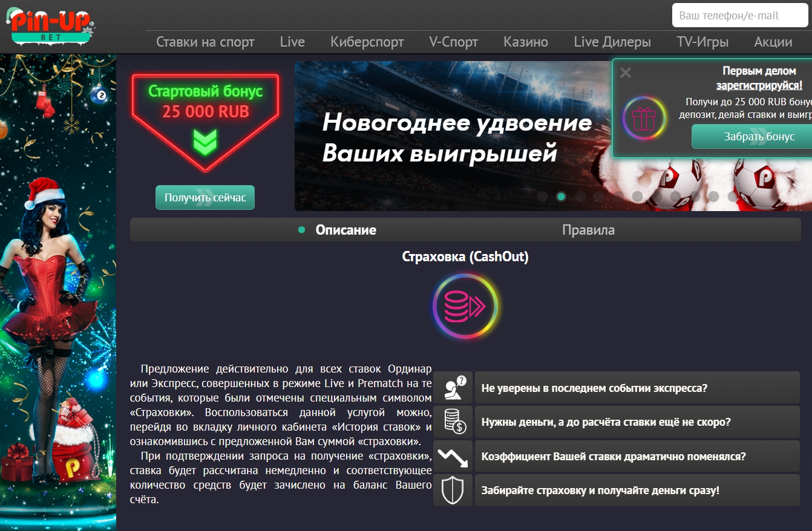Select the active green carousel dot
This screenshot has height=531, width=812.
[x=561, y=196]
